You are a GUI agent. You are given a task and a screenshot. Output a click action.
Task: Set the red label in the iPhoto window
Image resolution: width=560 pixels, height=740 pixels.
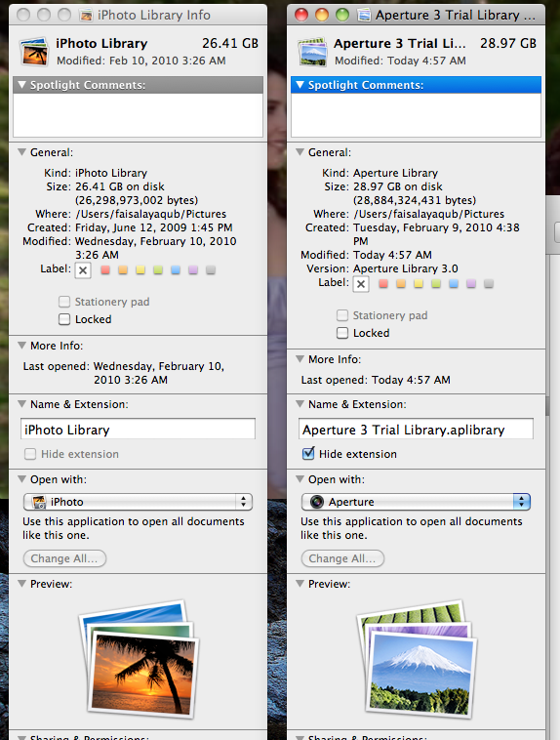click(105, 270)
